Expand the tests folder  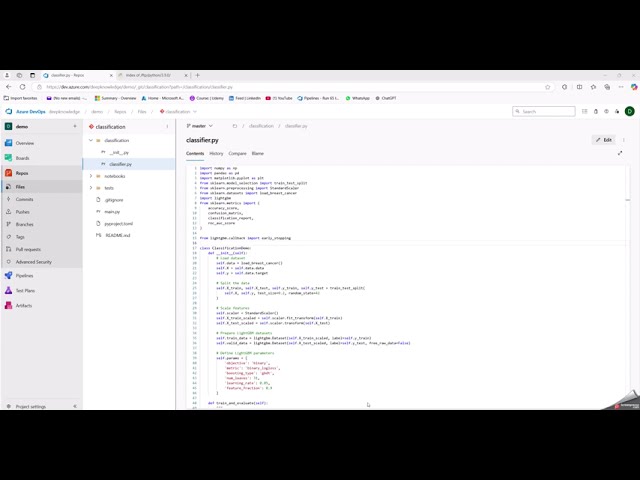pyautogui.click(x=91, y=188)
